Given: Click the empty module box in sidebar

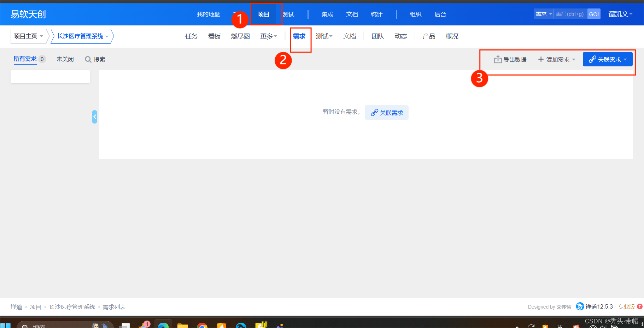Looking at the screenshot, I should tap(50, 77).
